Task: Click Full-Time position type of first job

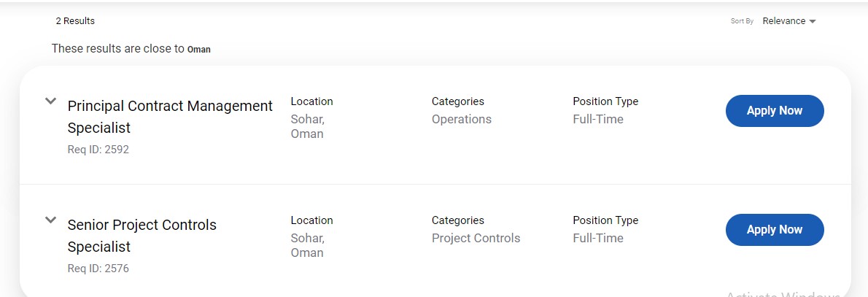Action: click(598, 119)
